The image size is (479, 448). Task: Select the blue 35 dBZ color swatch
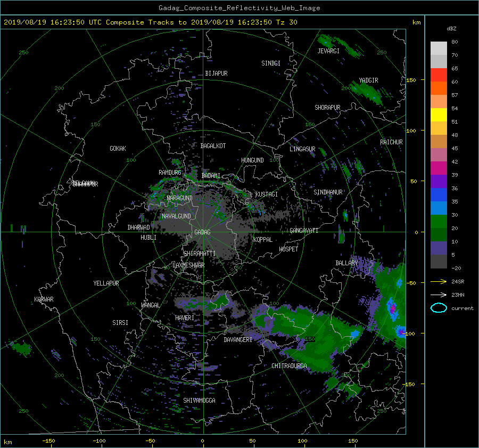(439, 194)
